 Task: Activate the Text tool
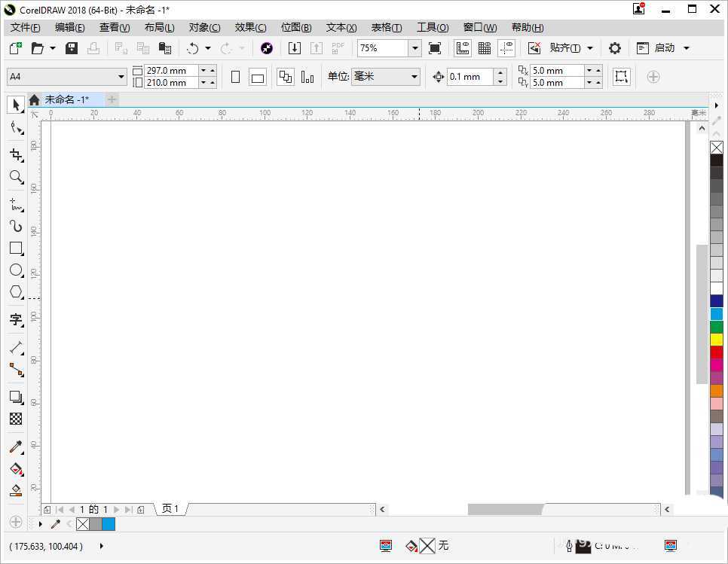(x=16, y=319)
